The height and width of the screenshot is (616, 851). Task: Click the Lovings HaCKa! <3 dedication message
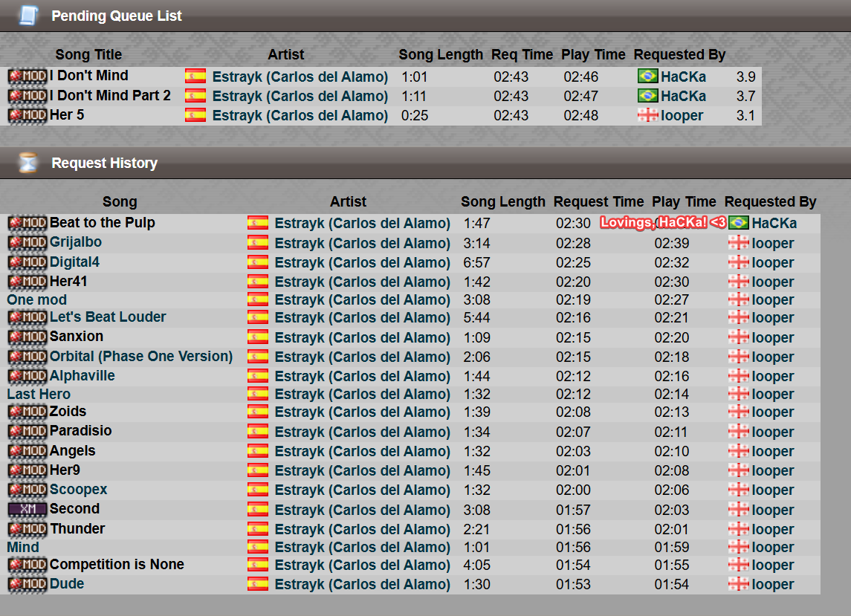(x=663, y=222)
